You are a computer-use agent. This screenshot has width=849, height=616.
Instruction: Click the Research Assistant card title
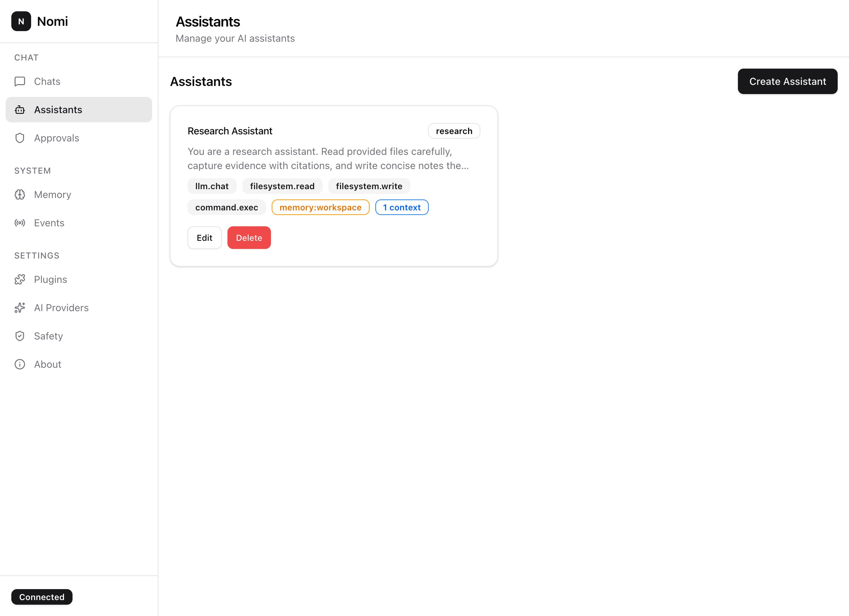(x=230, y=131)
